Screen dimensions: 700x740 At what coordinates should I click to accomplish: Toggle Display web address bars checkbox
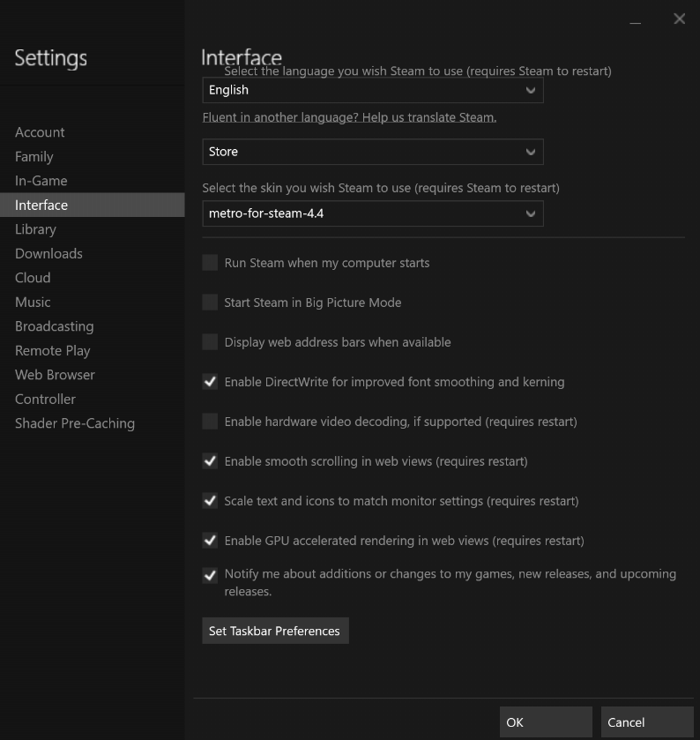click(210, 342)
